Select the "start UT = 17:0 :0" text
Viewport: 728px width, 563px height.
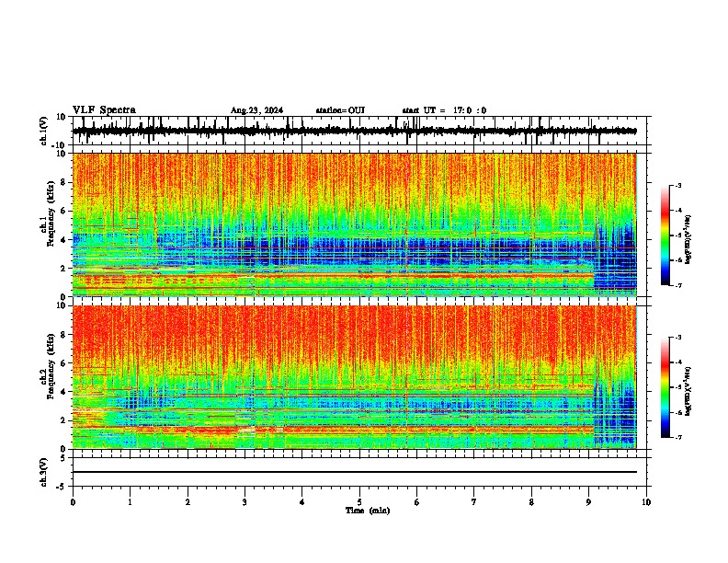pos(444,110)
